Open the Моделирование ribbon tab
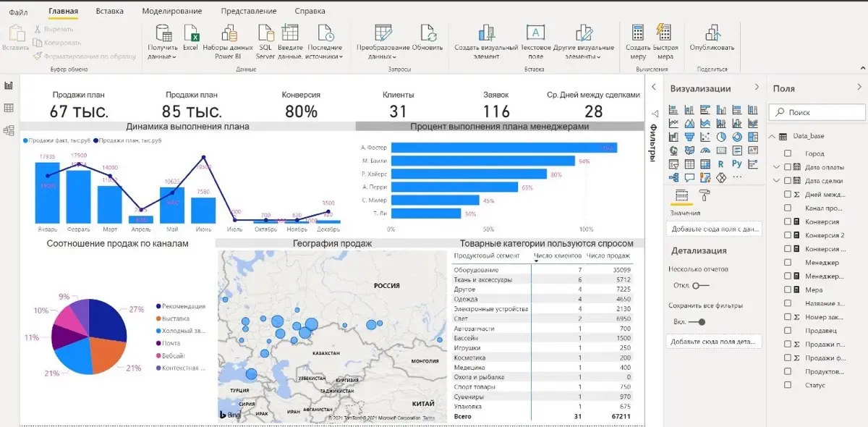 pyautogui.click(x=172, y=12)
